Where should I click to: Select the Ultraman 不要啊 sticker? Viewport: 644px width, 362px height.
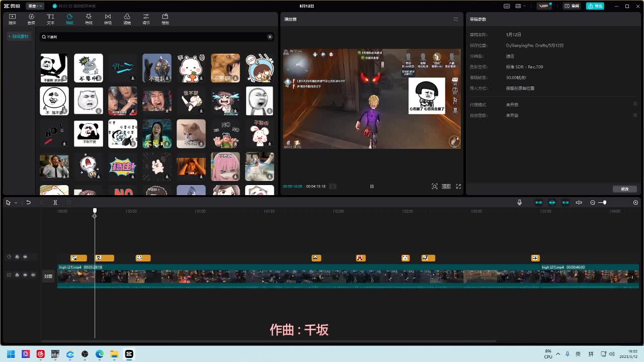coord(157,68)
